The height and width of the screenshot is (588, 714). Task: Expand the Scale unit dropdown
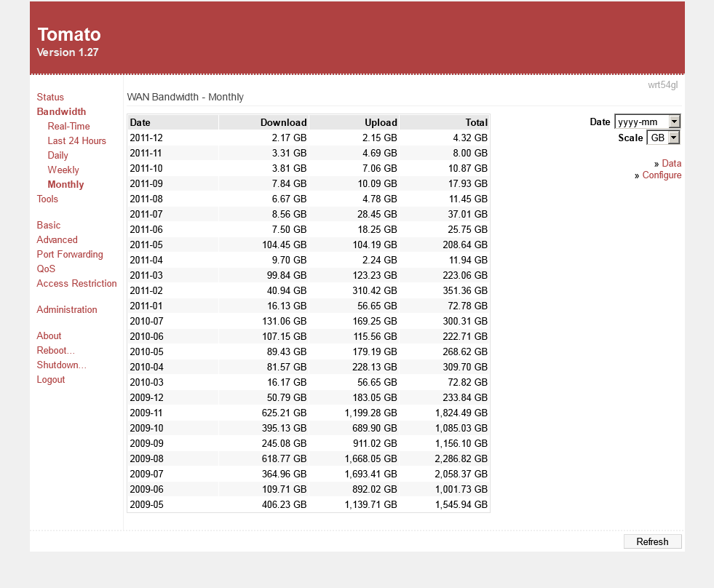662,138
